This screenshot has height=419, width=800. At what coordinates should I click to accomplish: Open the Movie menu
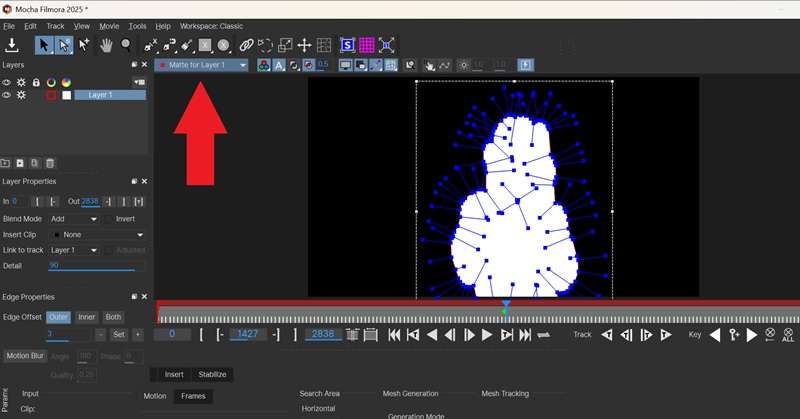109,26
